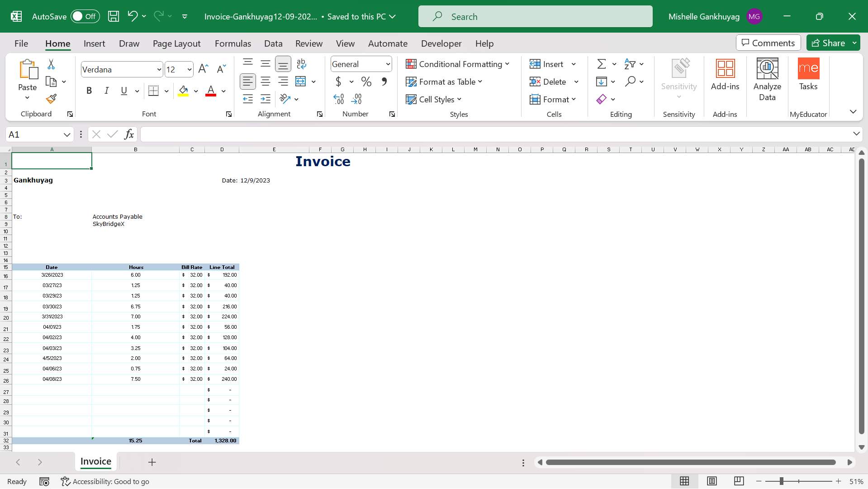
Task: Apply the yellow Fill Color swatch
Action: pos(183,91)
